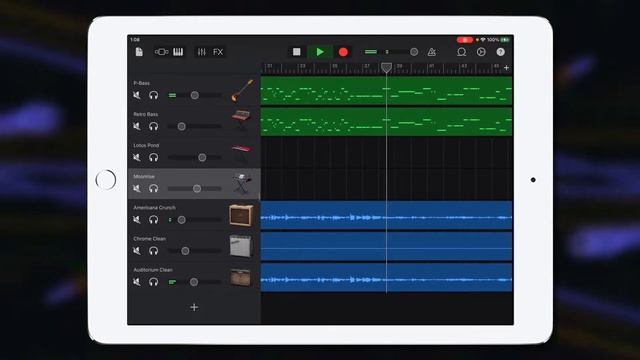Image resolution: width=640 pixels, height=360 pixels.
Task: Solo the Retro Bass track
Action: (153, 126)
